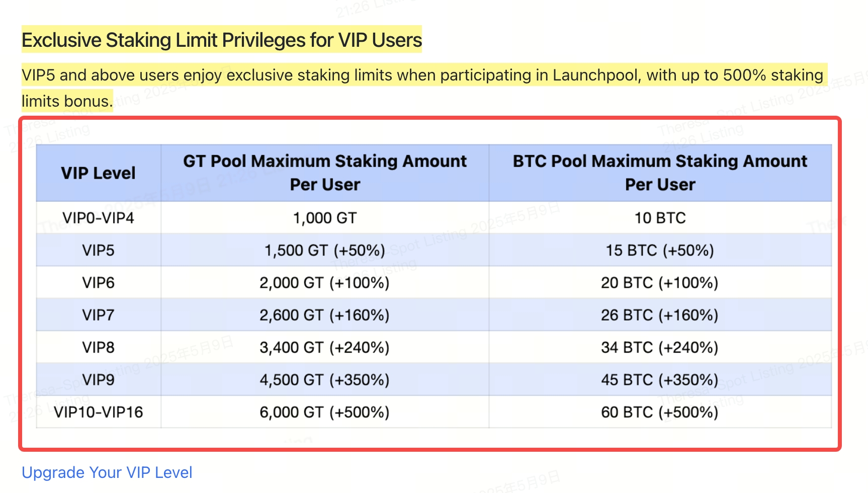
Task: Select the VIP7 row label cell
Action: [99, 315]
